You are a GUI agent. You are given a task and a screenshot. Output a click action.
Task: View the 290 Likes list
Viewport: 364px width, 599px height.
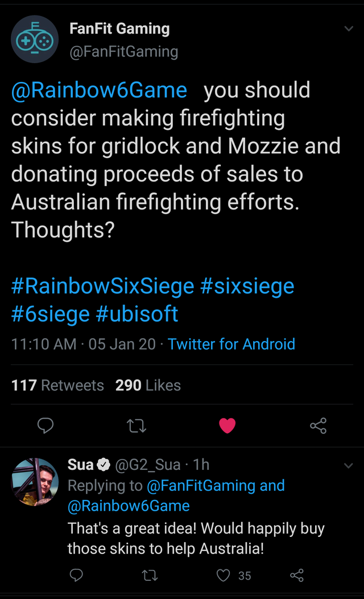tap(148, 385)
